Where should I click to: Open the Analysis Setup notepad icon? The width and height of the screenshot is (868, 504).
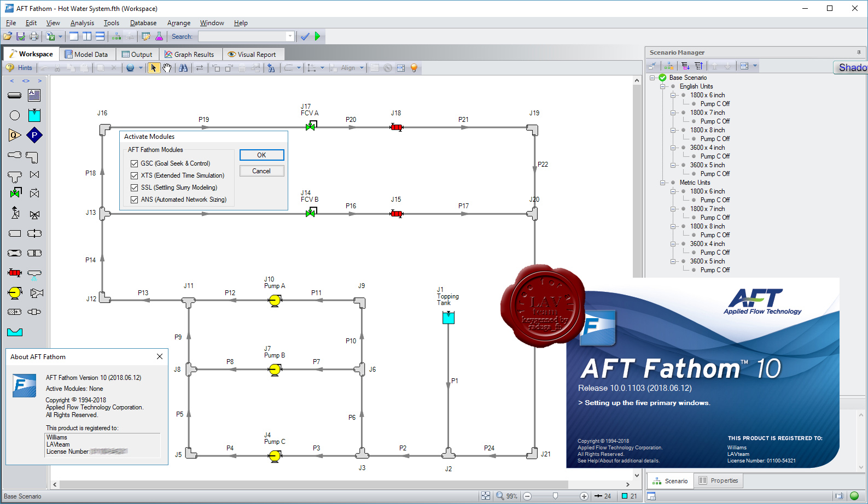(146, 37)
